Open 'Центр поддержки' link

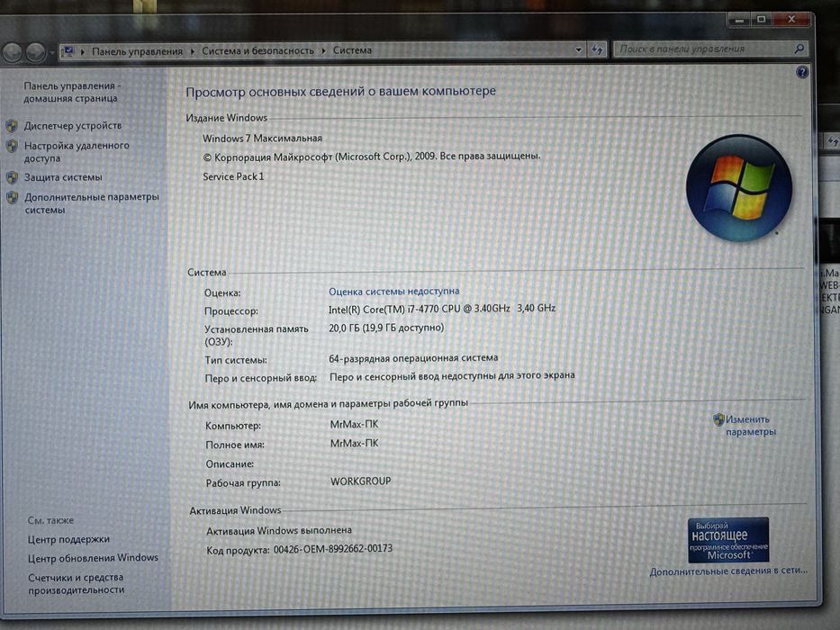[x=68, y=539]
